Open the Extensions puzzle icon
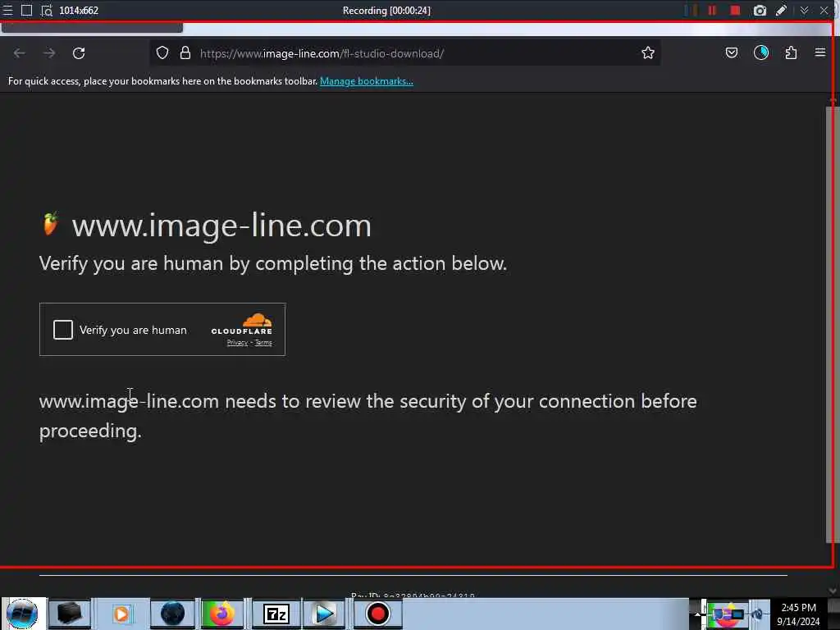Viewport: 840px width, 630px height. point(791,52)
